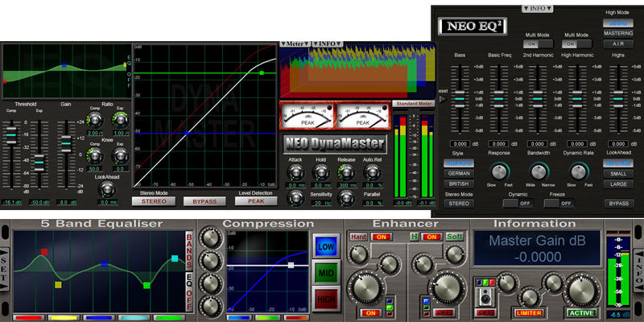Choose AMERICAN style in NEO EQ
This screenshot has height=322, width=644.
(x=458, y=163)
